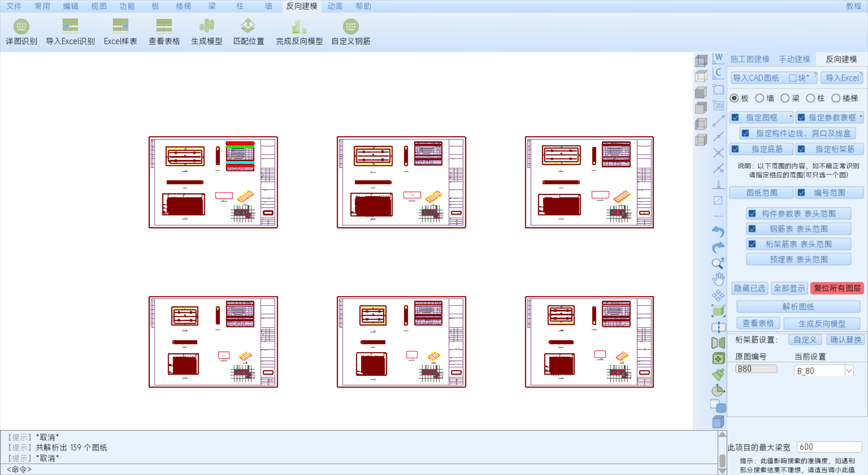
Task: Select the pan hand tool
Action: [x=718, y=279]
